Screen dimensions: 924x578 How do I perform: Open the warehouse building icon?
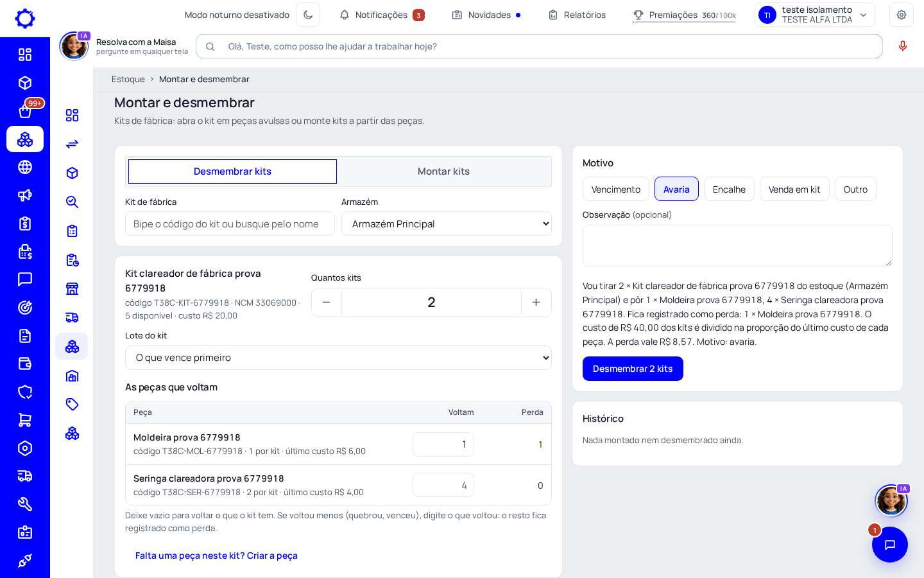[x=72, y=375]
